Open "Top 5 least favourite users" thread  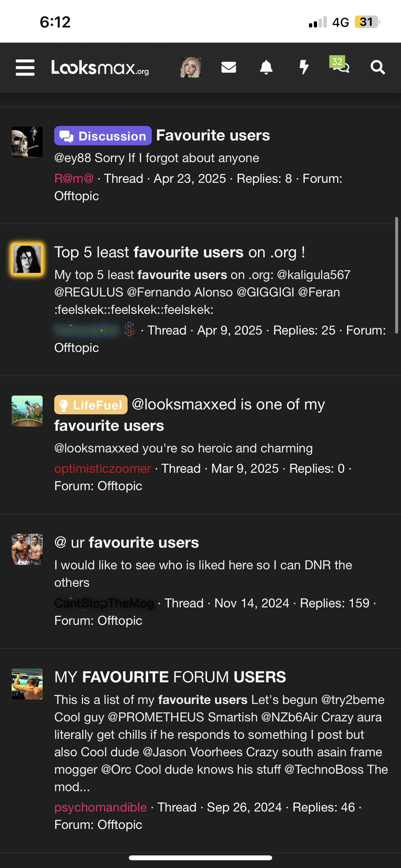click(x=180, y=253)
